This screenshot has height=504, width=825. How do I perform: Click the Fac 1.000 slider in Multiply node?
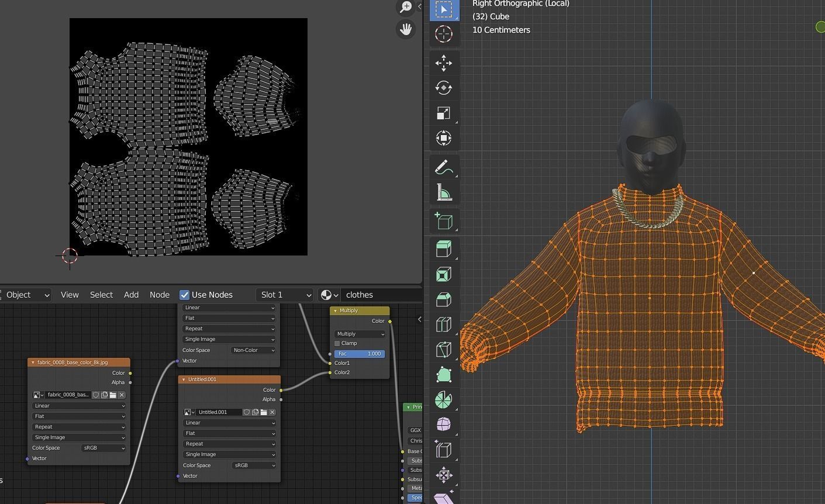(x=360, y=354)
